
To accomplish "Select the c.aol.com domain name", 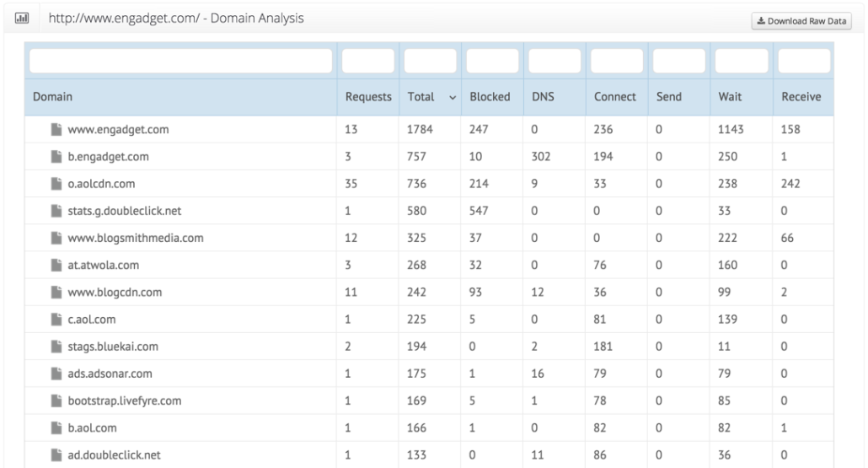I will tap(91, 320).
